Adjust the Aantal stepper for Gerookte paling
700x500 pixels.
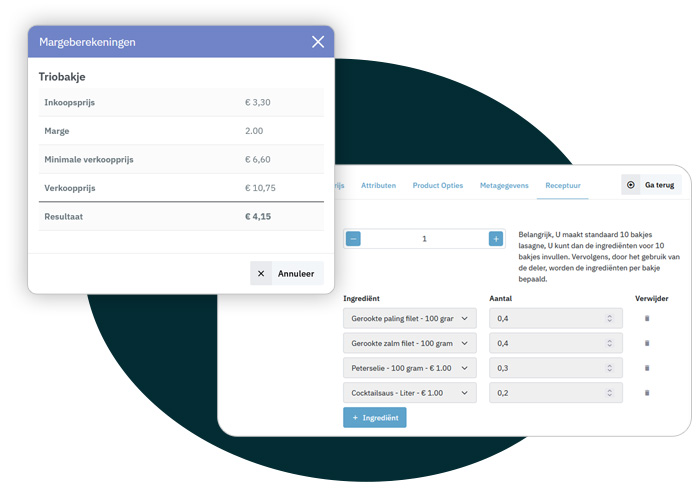pyautogui.click(x=609, y=318)
